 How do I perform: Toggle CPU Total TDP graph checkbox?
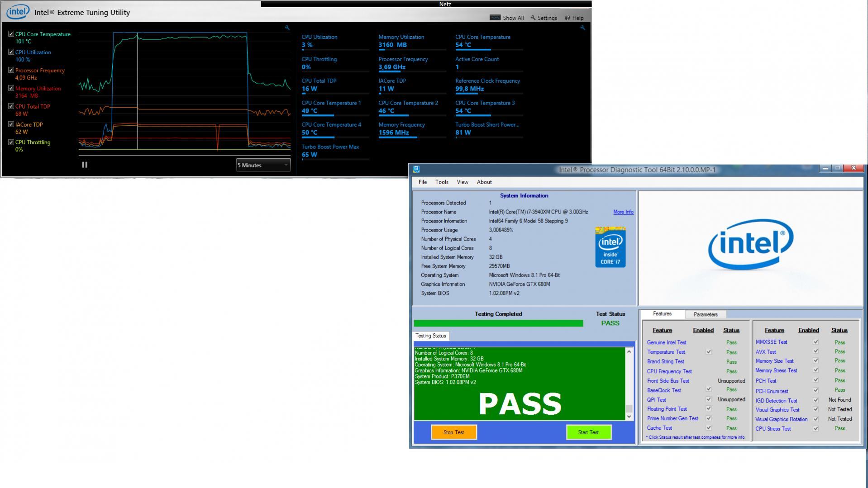[x=11, y=106]
